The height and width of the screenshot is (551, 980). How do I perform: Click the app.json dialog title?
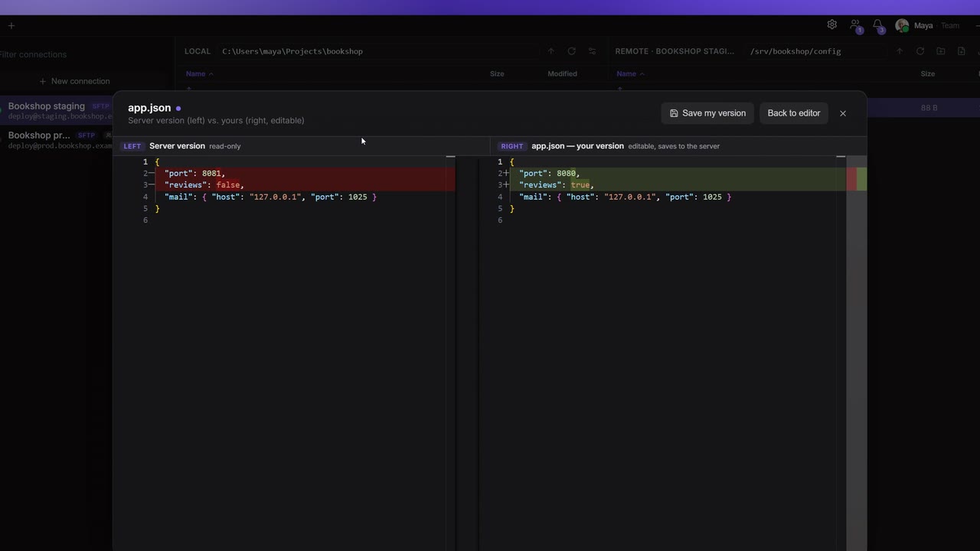point(149,108)
